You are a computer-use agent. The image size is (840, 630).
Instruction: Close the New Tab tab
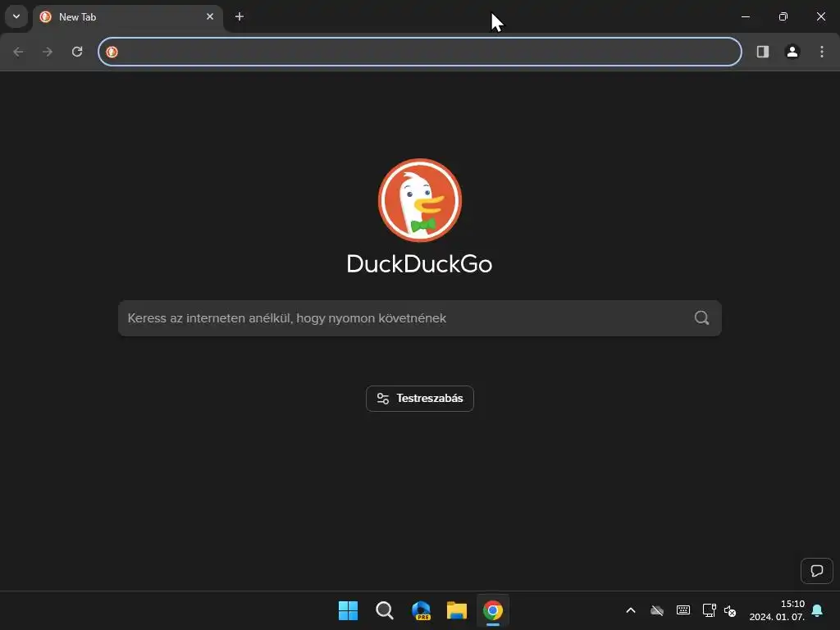[210, 16]
